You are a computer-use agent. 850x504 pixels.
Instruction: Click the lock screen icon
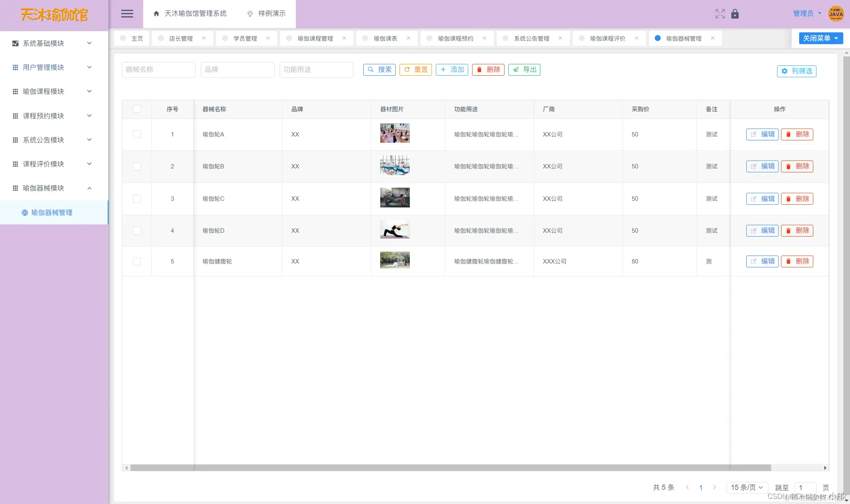click(x=735, y=14)
